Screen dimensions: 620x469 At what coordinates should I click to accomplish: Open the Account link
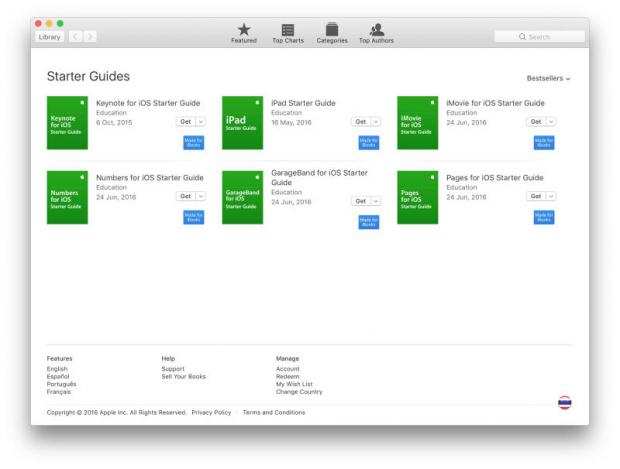287,369
